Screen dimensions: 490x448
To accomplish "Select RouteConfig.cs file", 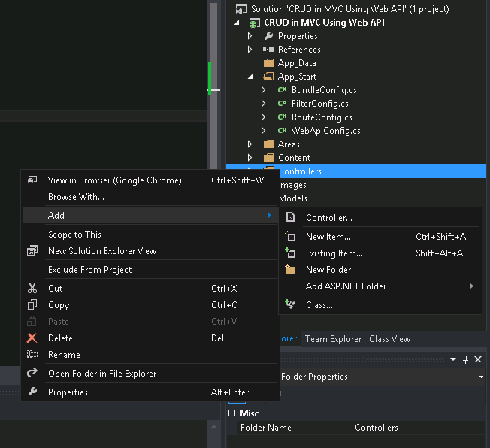I will coord(322,117).
